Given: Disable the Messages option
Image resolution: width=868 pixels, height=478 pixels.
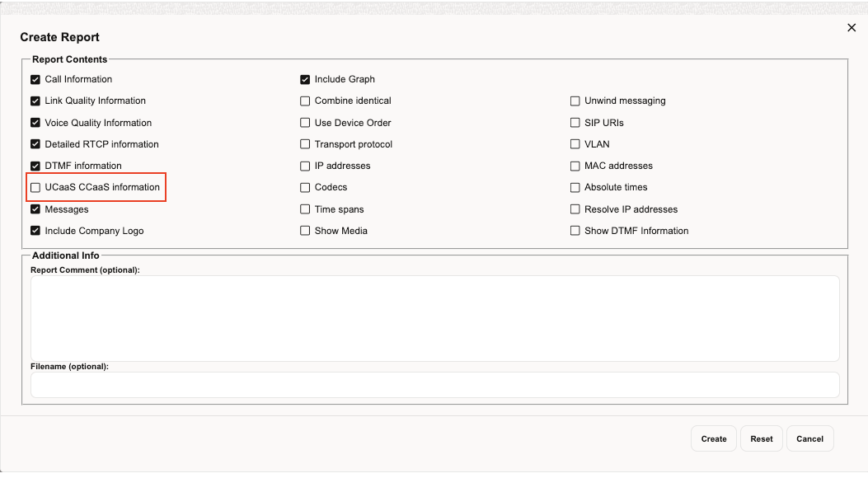Looking at the screenshot, I should [35, 209].
